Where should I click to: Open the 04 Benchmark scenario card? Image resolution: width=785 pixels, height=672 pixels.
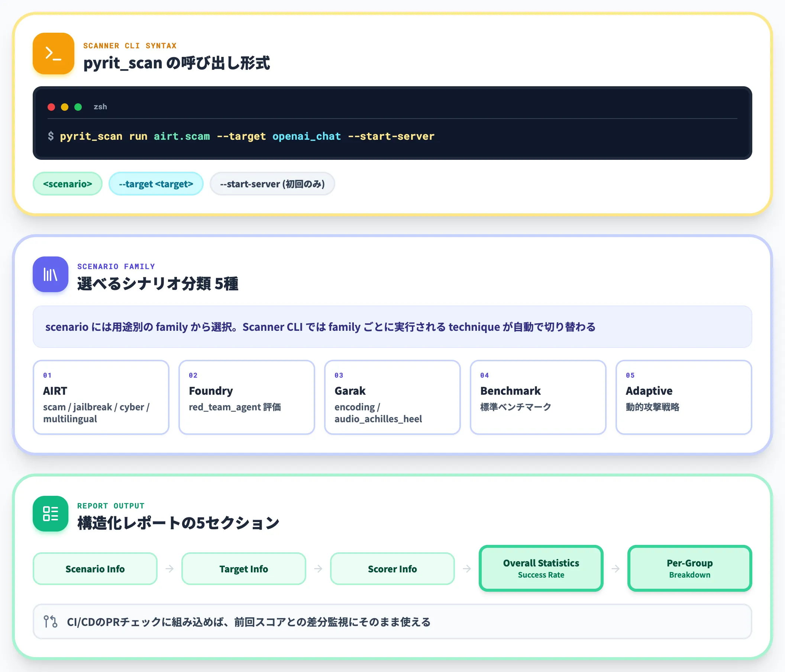click(538, 397)
